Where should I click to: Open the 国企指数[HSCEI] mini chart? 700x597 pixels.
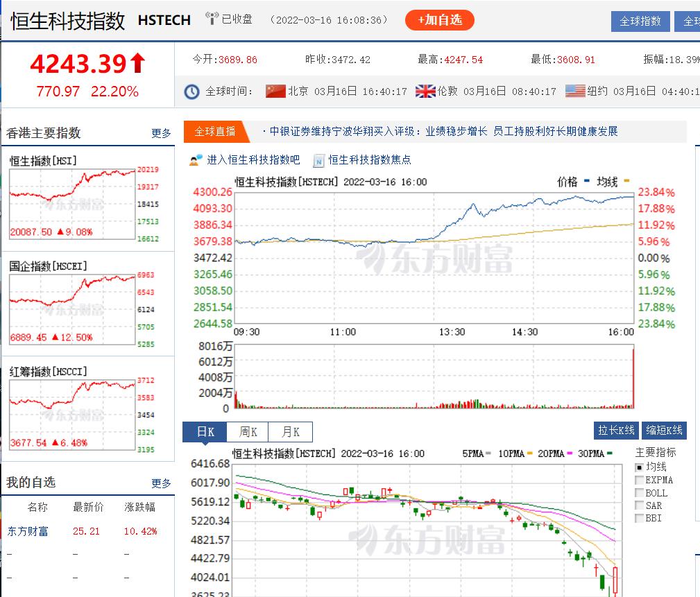click(72, 310)
